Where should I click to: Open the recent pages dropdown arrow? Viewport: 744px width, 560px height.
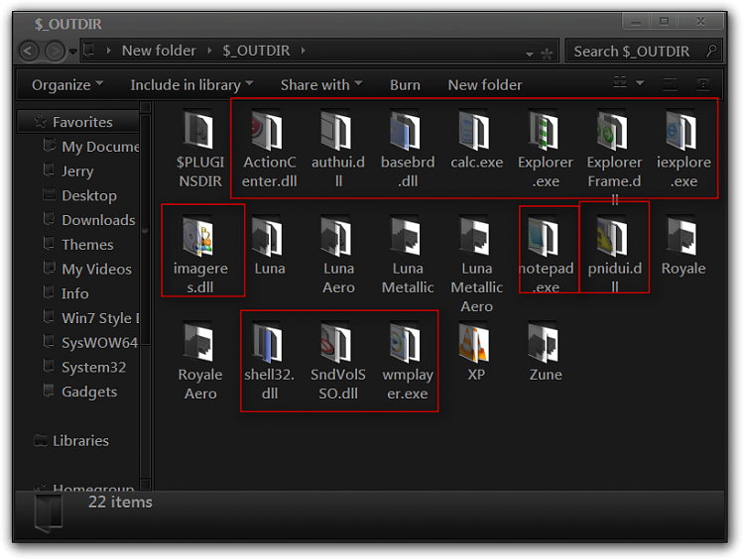[72, 52]
